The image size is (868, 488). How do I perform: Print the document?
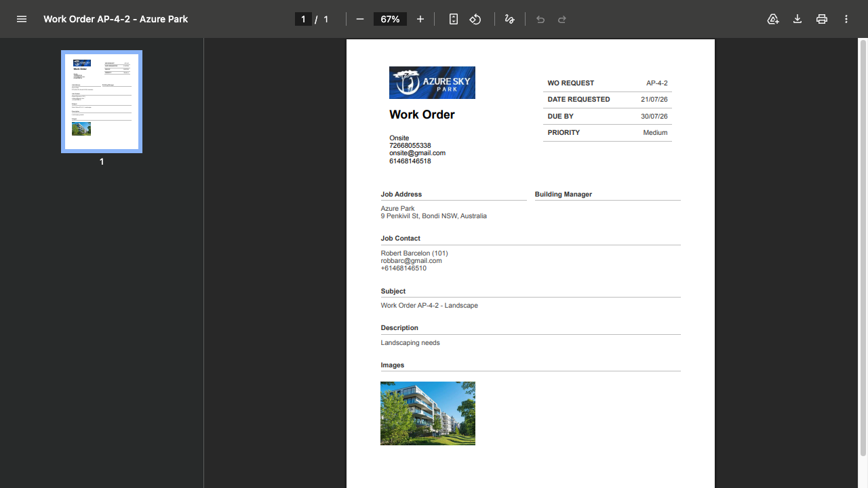point(822,19)
